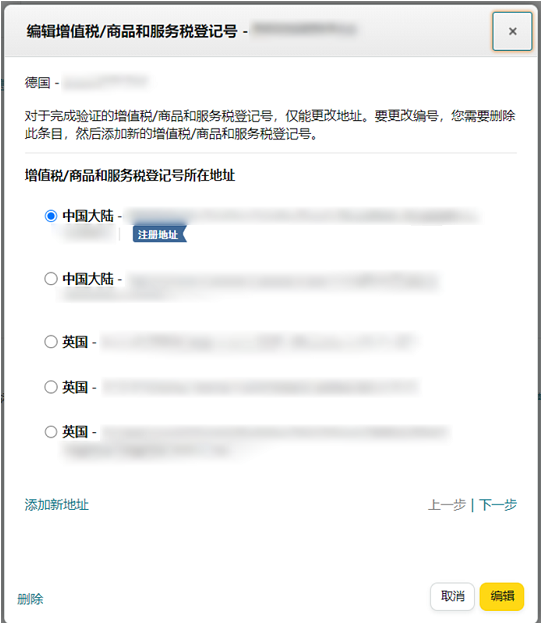Click the dialog title 编辑增值税/商品和服务税登记号
Image resolution: width=542 pixels, height=623 pixels.
132,31
